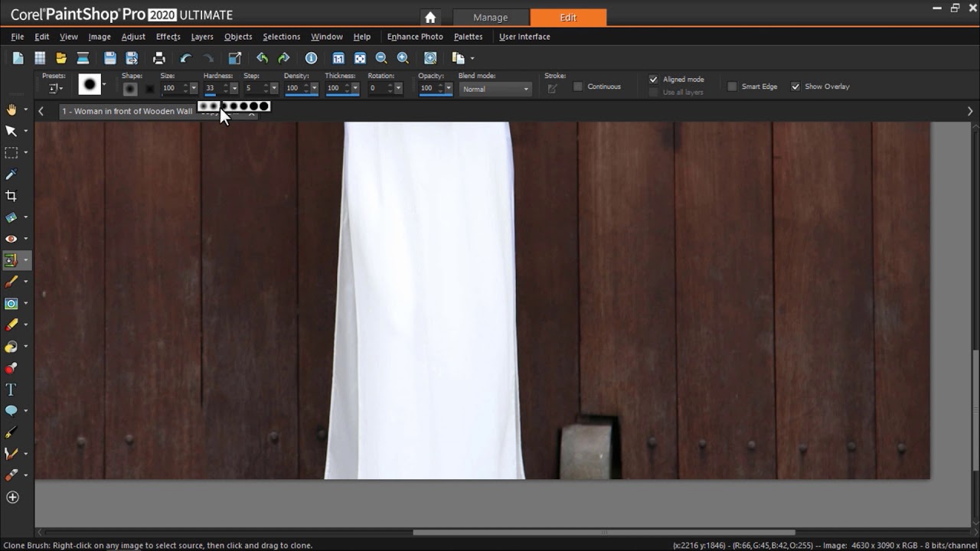The height and width of the screenshot is (551, 980).
Task: Click the Print icon
Action: (x=159, y=58)
